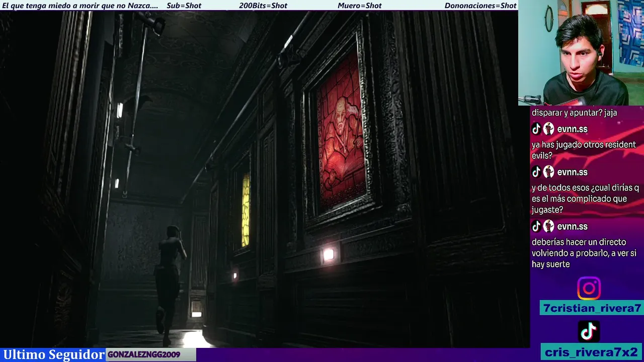The width and height of the screenshot is (644, 362).
Task: Click the 'El que tenga miedo a morir' title
Action: 80,6
